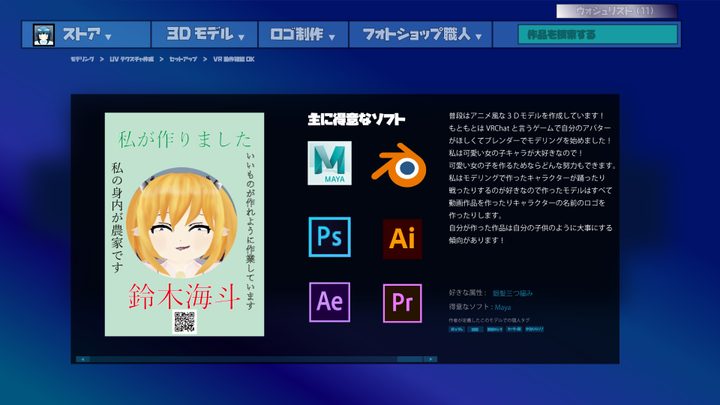Open the フォトショップ職人 menu
Image resolution: width=720 pixels, height=405 pixels.
pyautogui.click(x=421, y=35)
